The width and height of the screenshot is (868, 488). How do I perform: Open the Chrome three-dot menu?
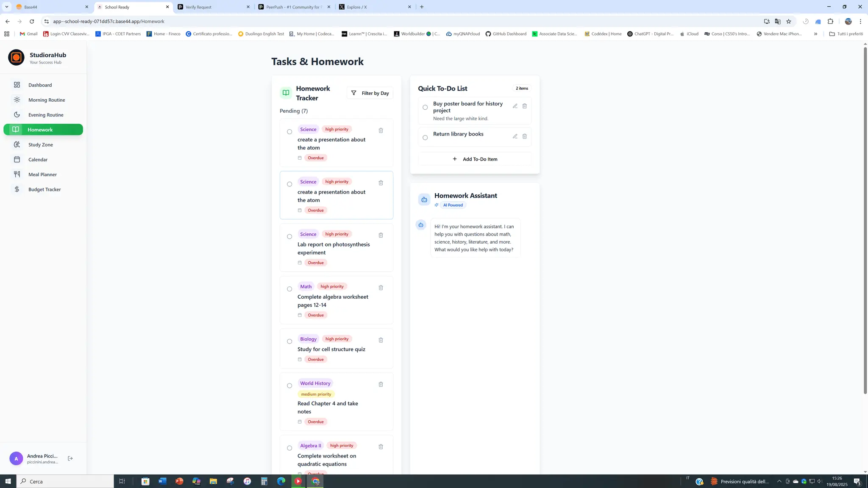[860, 22]
